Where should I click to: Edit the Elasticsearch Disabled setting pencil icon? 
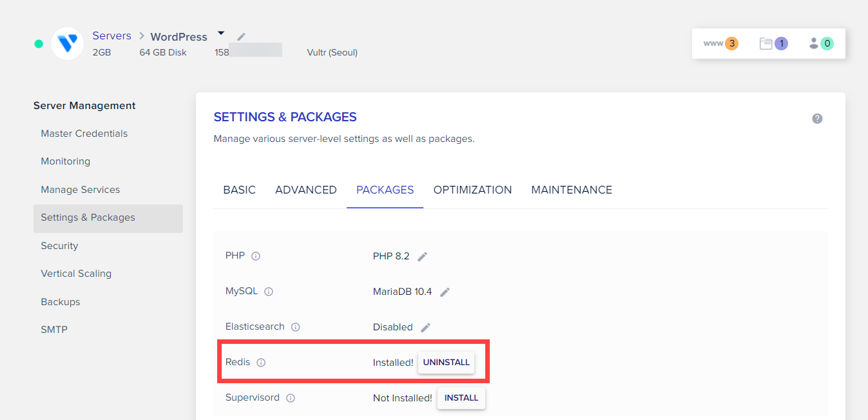click(x=425, y=327)
